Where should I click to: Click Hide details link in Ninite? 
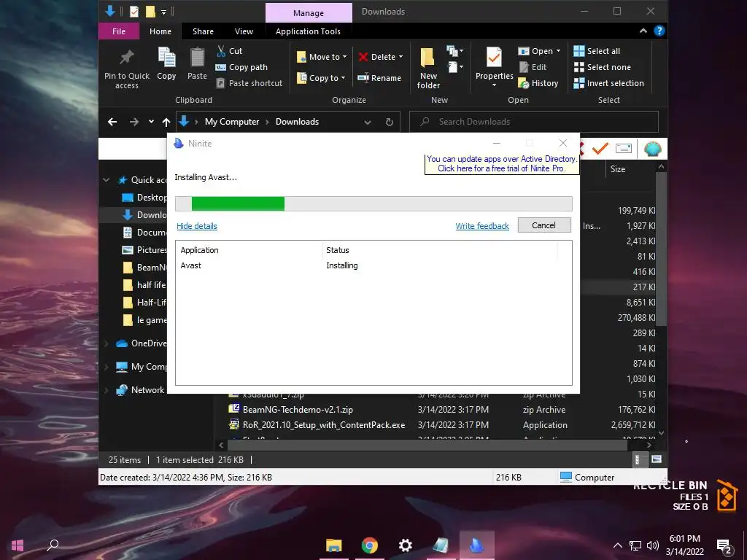[x=197, y=226]
